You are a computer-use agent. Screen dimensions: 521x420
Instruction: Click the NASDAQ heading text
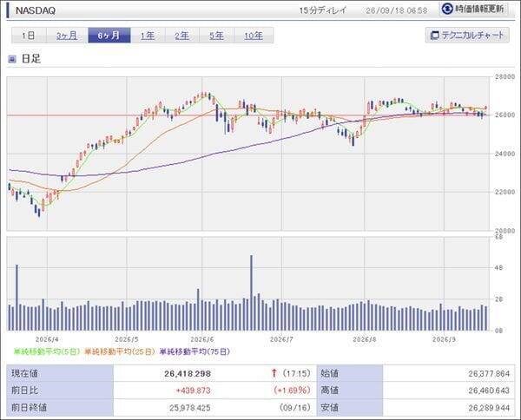pyautogui.click(x=36, y=10)
